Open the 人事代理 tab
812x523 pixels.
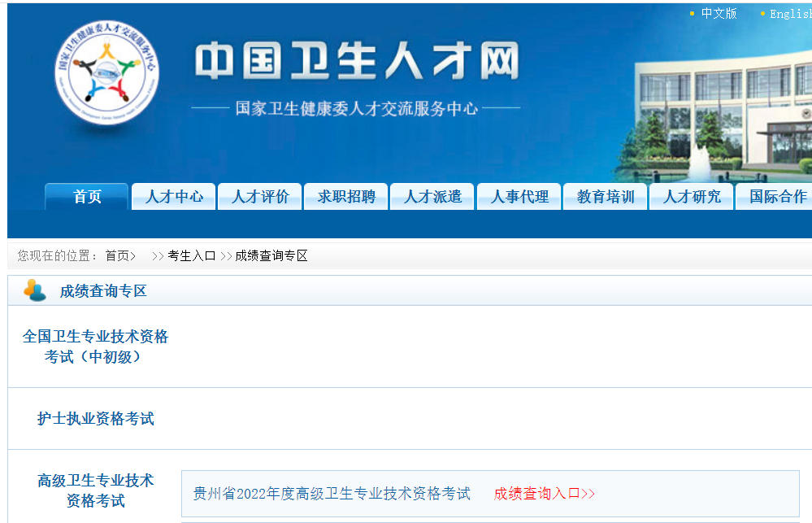click(519, 197)
